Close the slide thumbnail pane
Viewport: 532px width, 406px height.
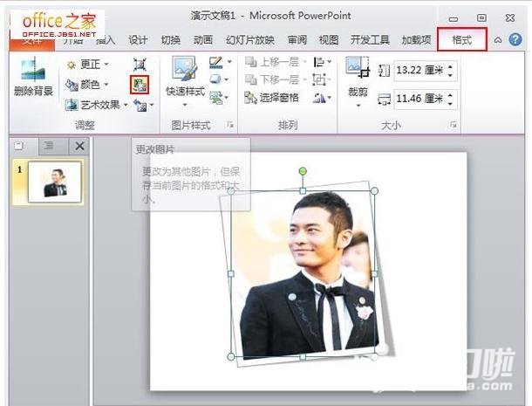click(x=79, y=146)
